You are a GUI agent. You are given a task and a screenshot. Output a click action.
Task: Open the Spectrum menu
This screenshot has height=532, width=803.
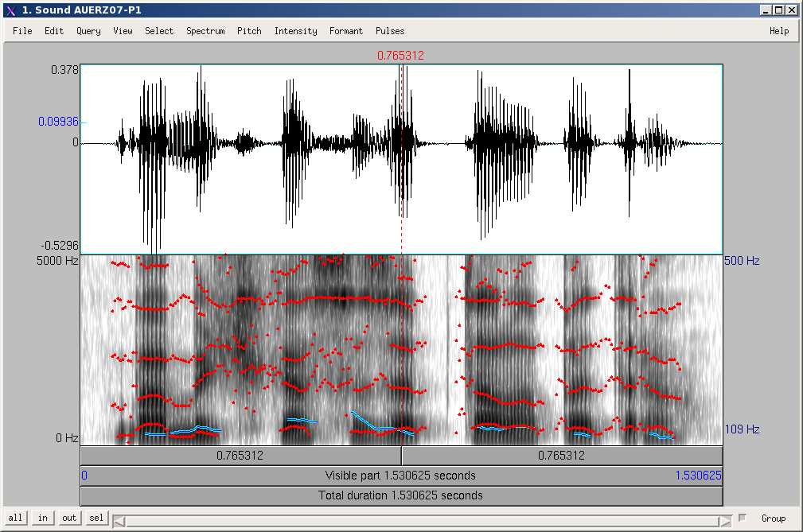pos(205,31)
